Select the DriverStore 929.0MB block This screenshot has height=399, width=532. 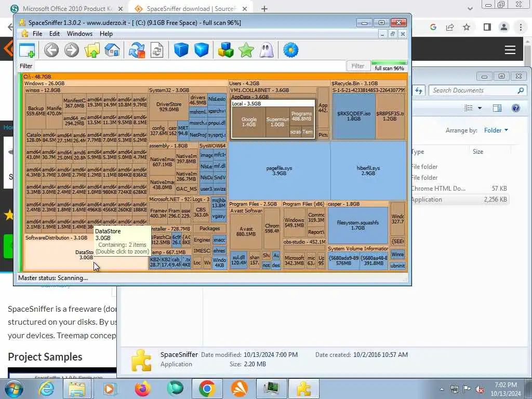click(x=169, y=107)
